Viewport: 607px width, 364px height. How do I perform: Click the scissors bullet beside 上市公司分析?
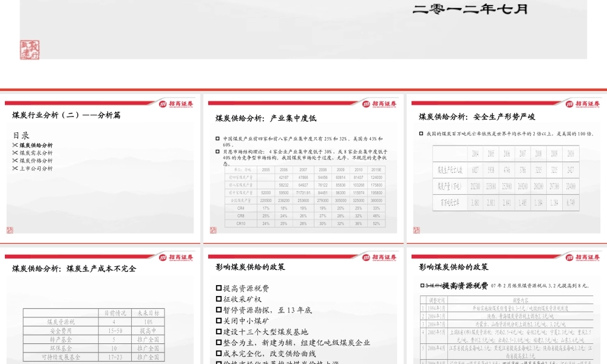pos(15,168)
